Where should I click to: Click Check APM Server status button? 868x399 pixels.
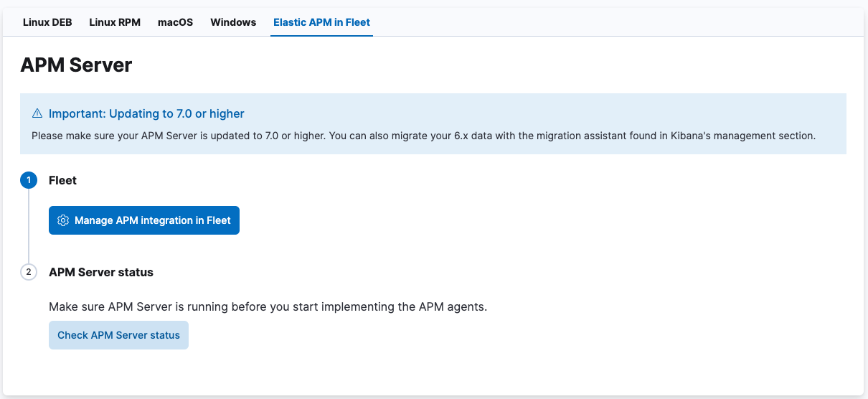click(x=118, y=335)
